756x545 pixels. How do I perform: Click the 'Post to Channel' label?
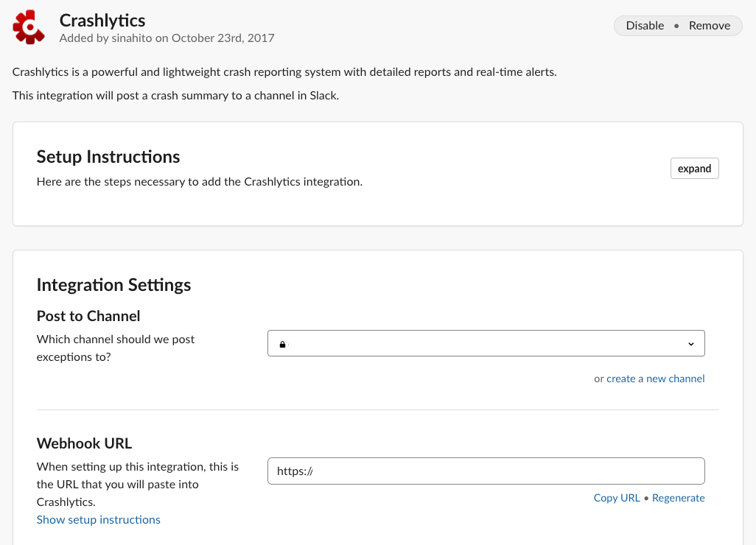coord(88,316)
